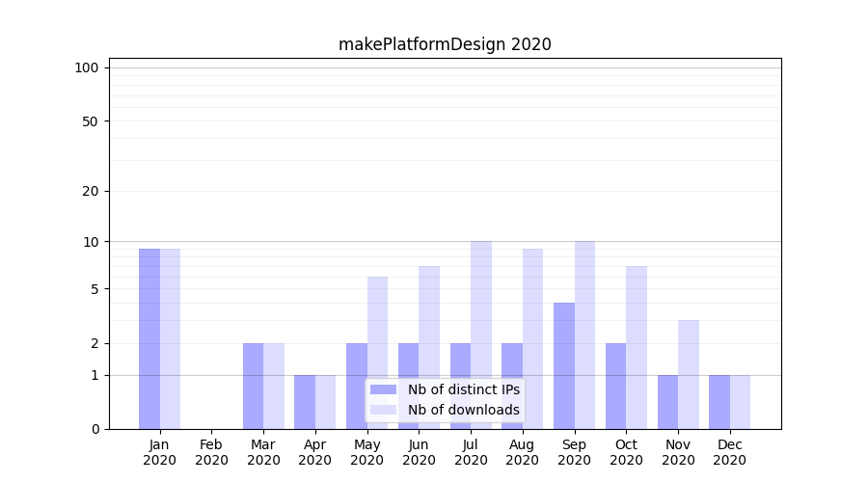Click the Sep 2020 distinct IPs bar
The height and width of the screenshot is (482, 868).
coord(564,365)
